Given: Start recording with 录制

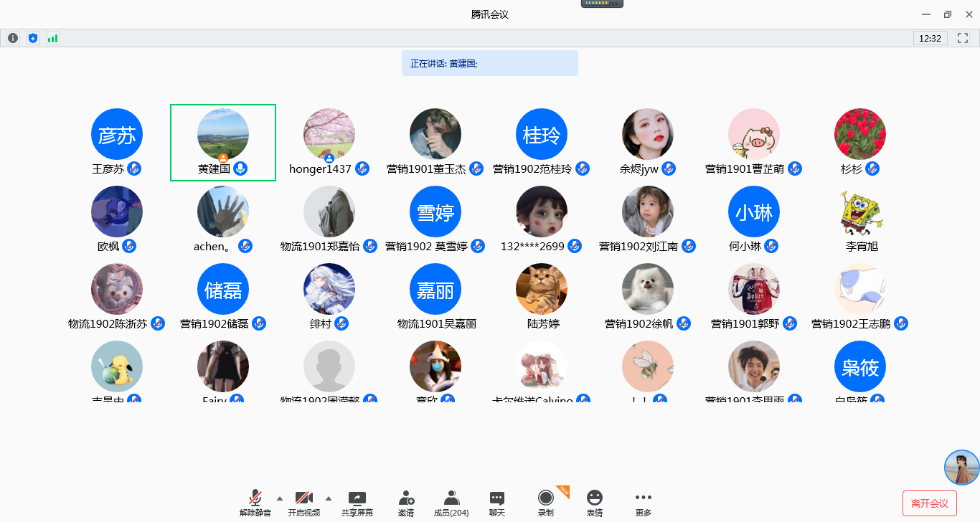Looking at the screenshot, I should (x=545, y=503).
